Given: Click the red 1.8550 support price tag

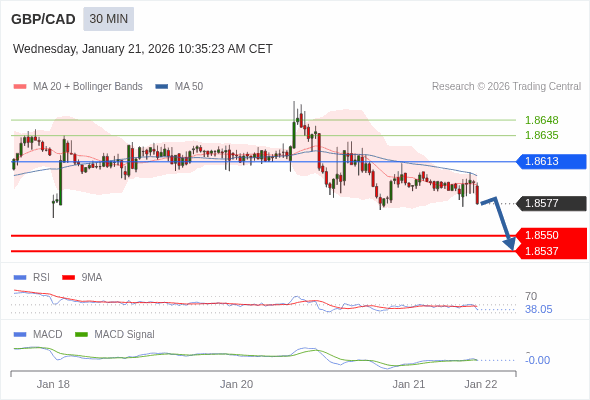Looking at the screenshot, I should click(x=551, y=236).
